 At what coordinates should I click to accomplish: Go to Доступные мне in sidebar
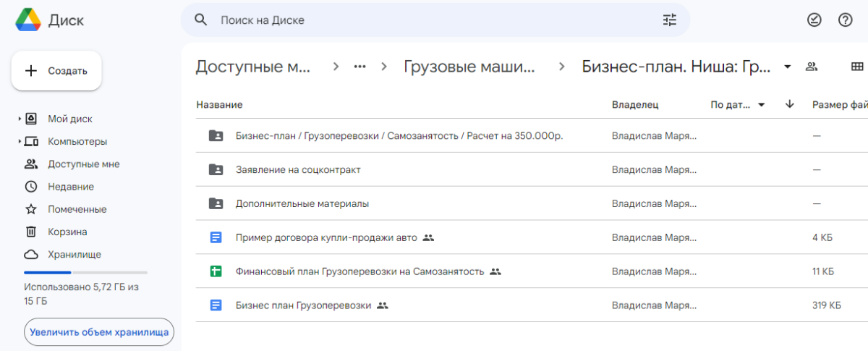[x=83, y=164]
